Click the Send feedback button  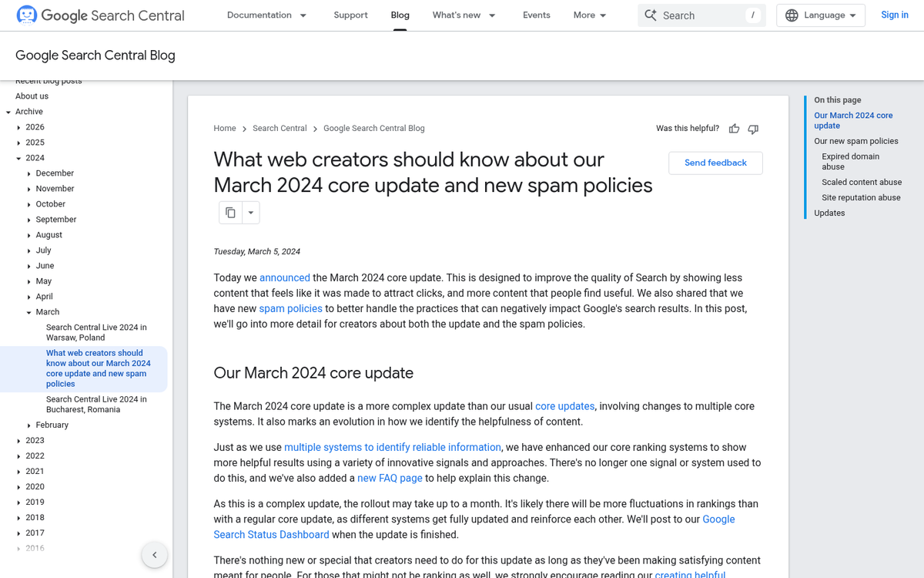[x=715, y=163]
